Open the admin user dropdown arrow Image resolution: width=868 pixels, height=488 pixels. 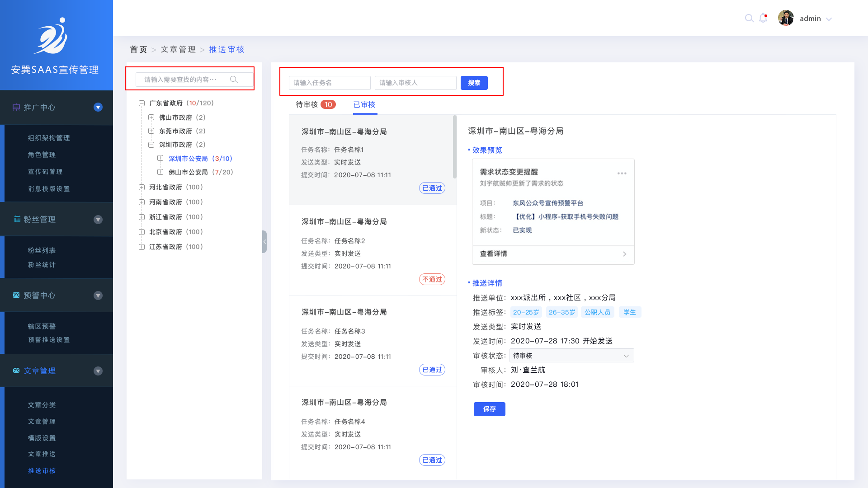click(829, 19)
